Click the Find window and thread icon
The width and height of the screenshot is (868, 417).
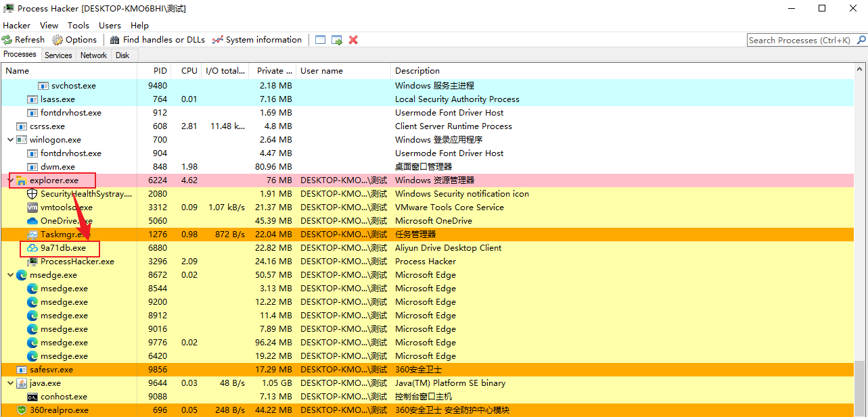tap(337, 40)
